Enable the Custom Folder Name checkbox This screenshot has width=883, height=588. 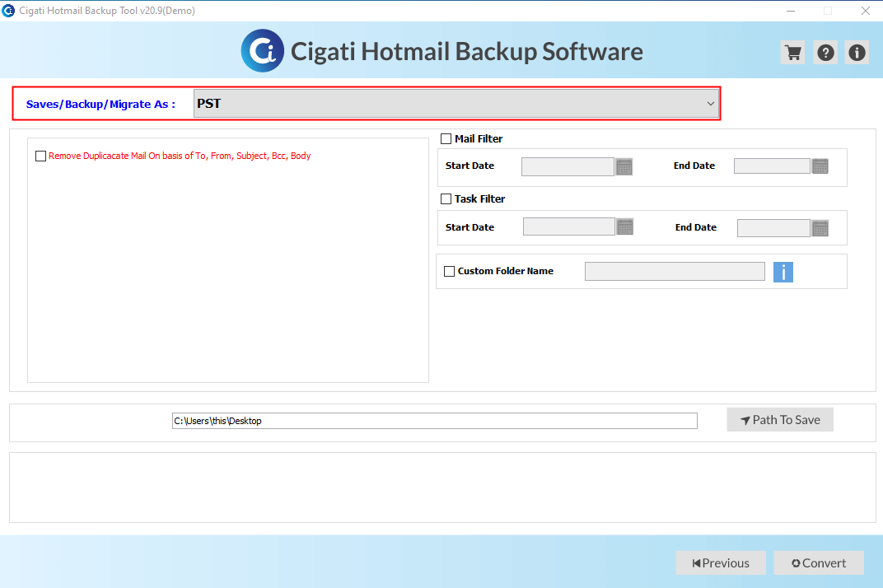(450, 272)
